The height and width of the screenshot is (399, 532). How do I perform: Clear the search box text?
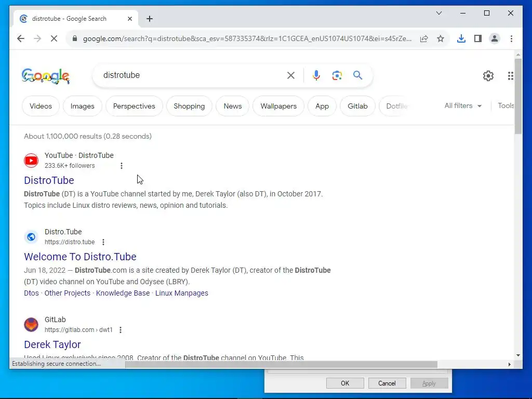coord(291,75)
